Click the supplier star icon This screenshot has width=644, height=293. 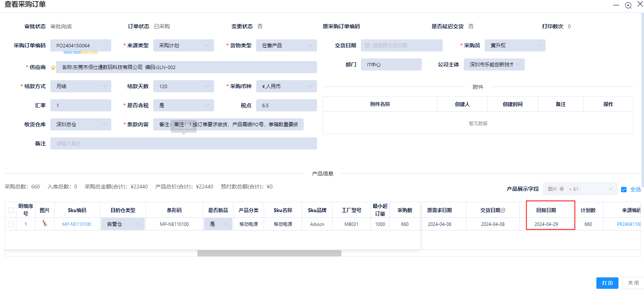(53, 68)
